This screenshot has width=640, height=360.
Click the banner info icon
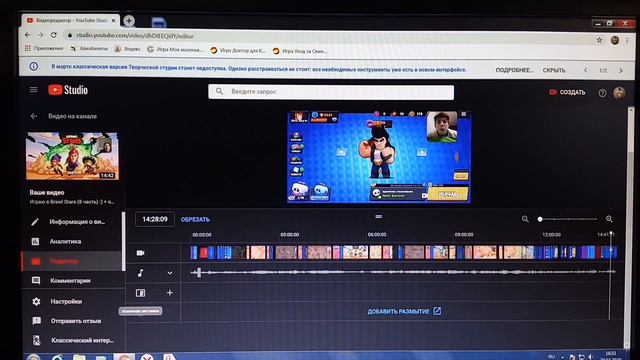(33, 66)
